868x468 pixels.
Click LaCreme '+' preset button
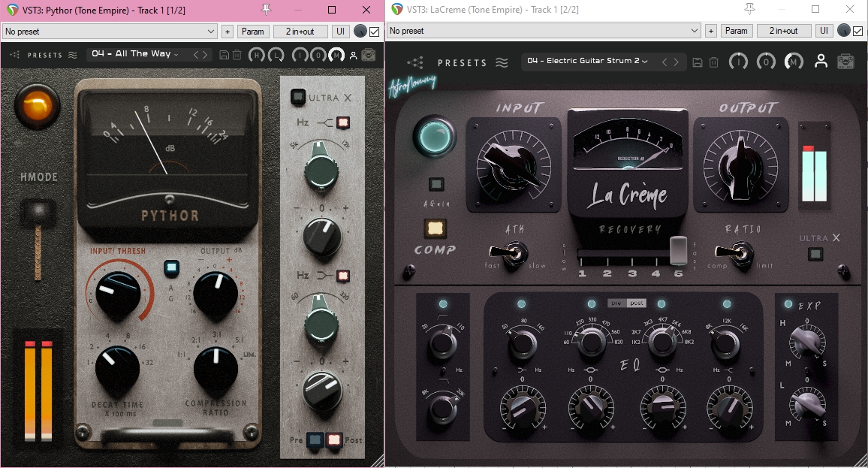tap(711, 31)
